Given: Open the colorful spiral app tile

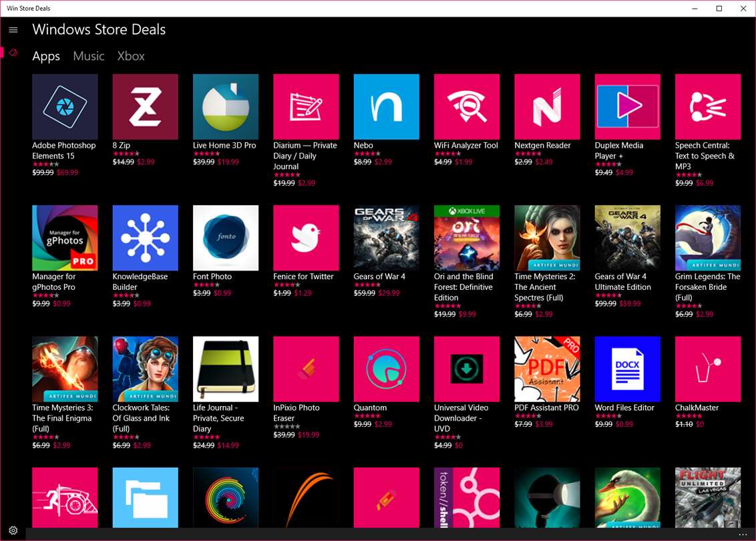Looking at the screenshot, I should (226, 497).
